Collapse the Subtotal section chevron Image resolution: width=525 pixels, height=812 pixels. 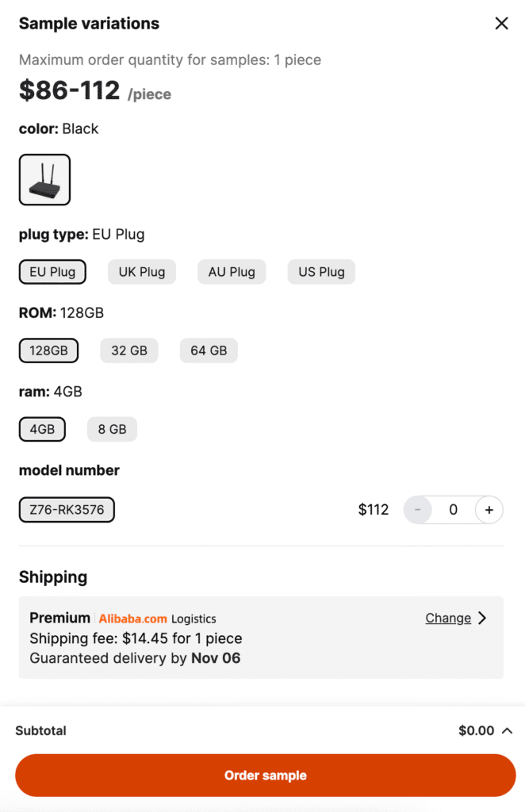pos(508,730)
